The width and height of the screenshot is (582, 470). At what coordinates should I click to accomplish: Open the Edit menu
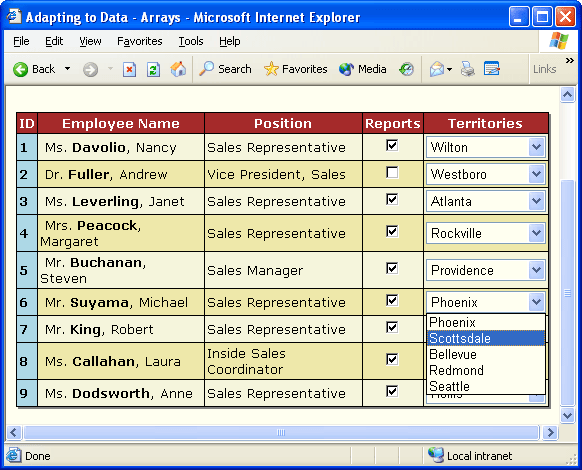click(54, 41)
